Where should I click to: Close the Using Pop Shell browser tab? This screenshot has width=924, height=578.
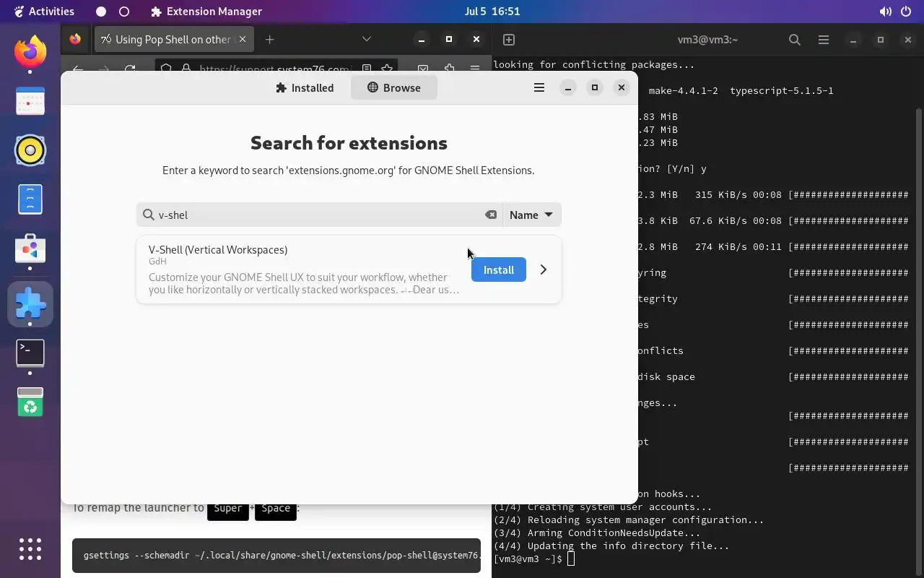point(243,39)
